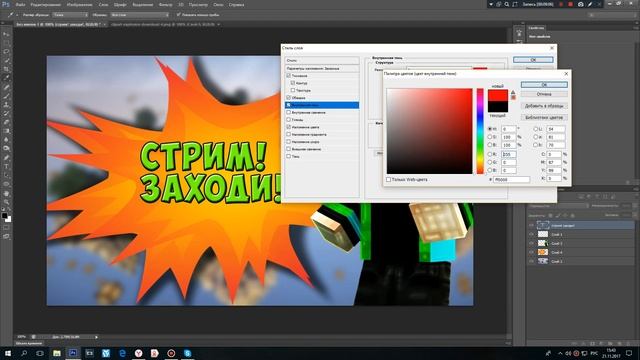This screenshot has height=360, width=640.
Task: Select the S (saturation) radio button
Action: (490, 137)
